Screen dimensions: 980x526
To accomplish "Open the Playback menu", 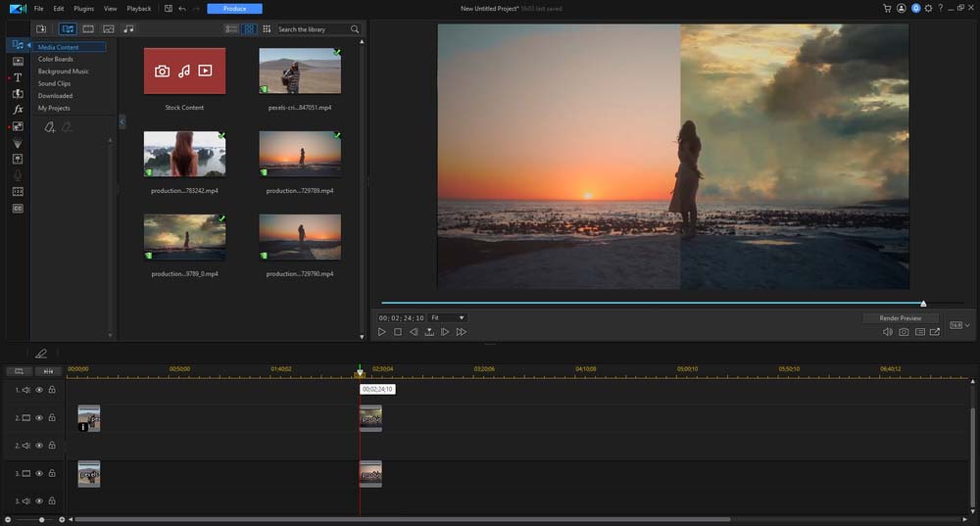I will (139, 9).
